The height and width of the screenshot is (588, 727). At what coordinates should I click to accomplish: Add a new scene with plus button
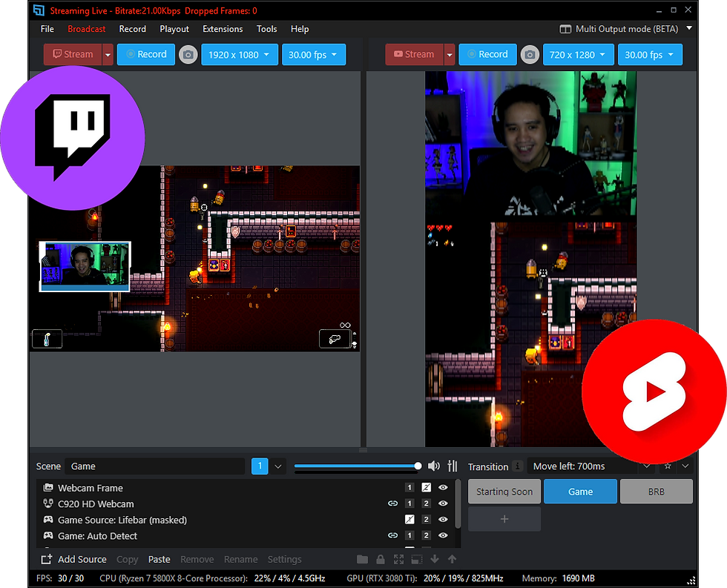tap(504, 519)
